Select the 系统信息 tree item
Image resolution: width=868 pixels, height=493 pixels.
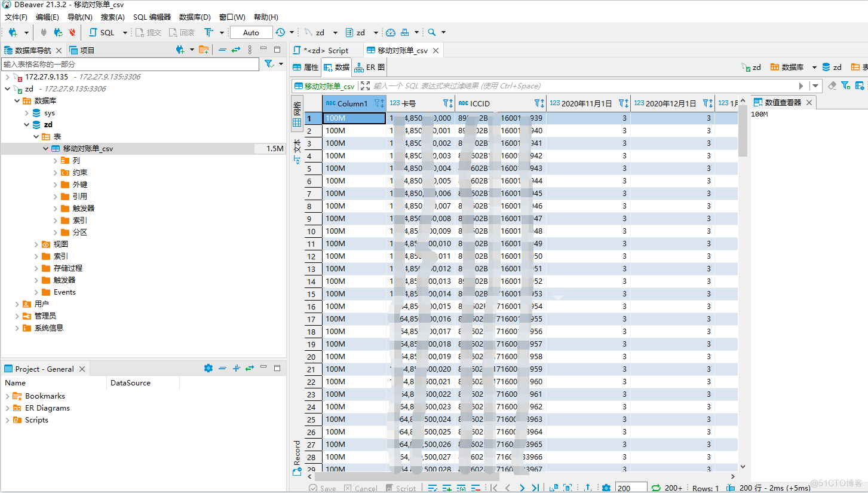48,327
